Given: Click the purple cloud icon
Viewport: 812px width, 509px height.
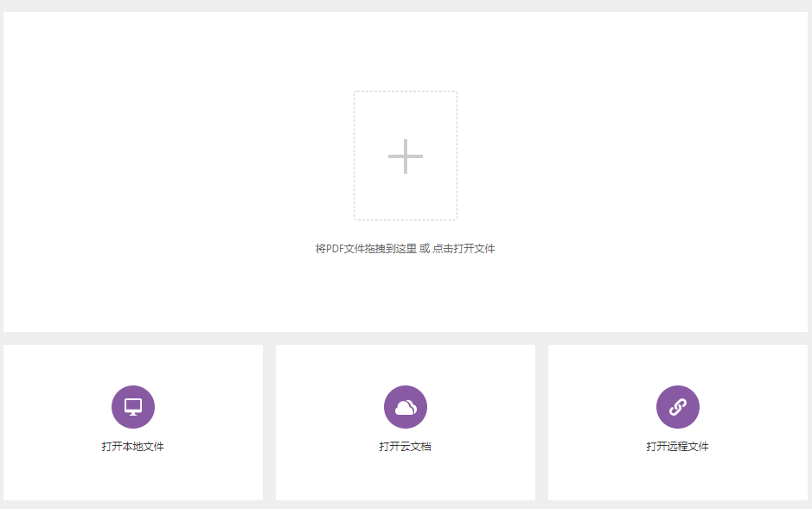Looking at the screenshot, I should 406,407.
